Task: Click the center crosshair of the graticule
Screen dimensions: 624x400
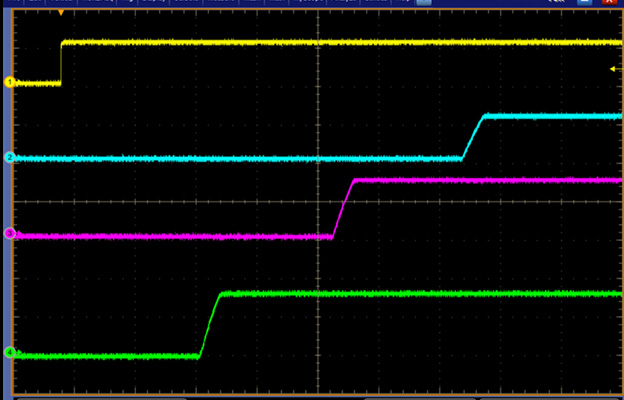Action: (318, 201)
